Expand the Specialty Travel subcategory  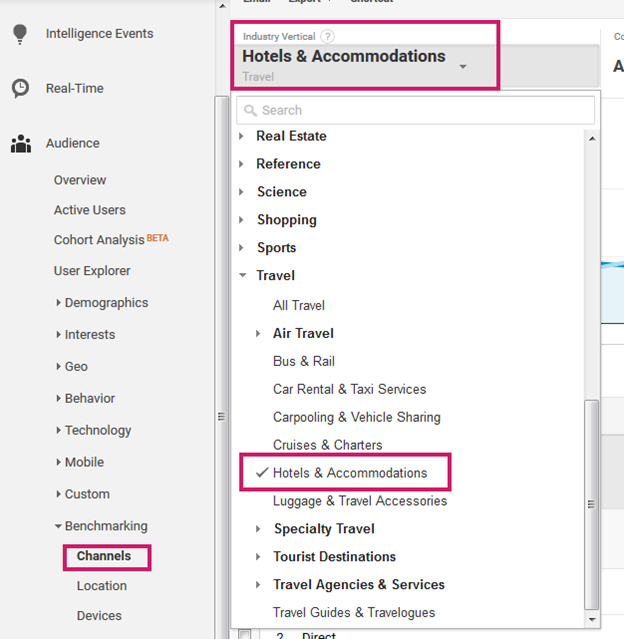coord(258,529)
